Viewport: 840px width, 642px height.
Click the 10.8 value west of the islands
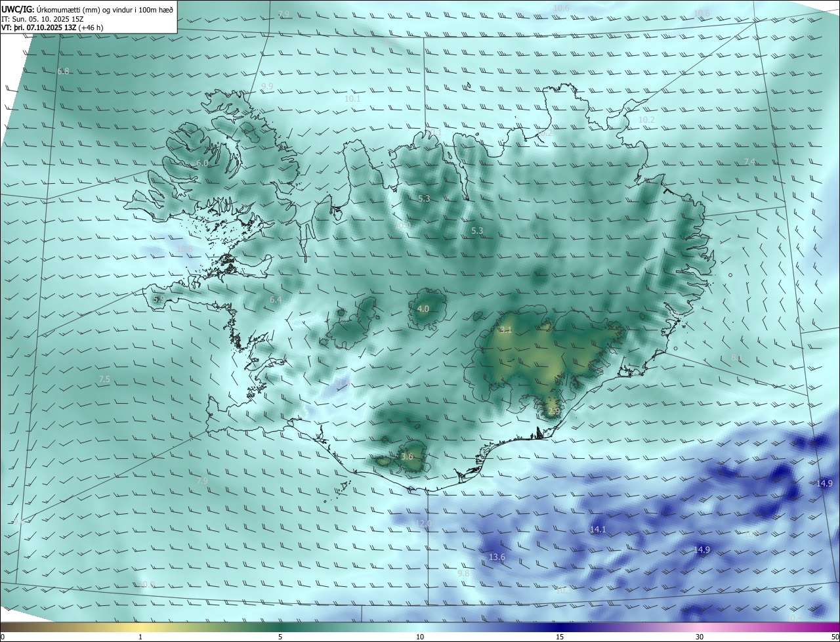point(183,249)
